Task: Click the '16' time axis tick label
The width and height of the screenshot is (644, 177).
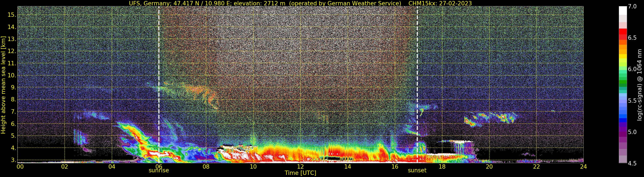Action: pyautogui.click(x=395, y=166)
